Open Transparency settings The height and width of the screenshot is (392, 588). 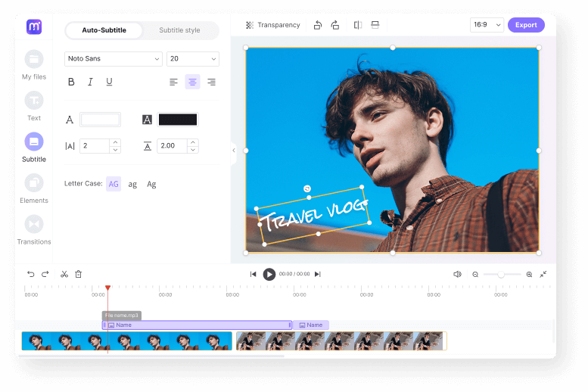point(273,25)
